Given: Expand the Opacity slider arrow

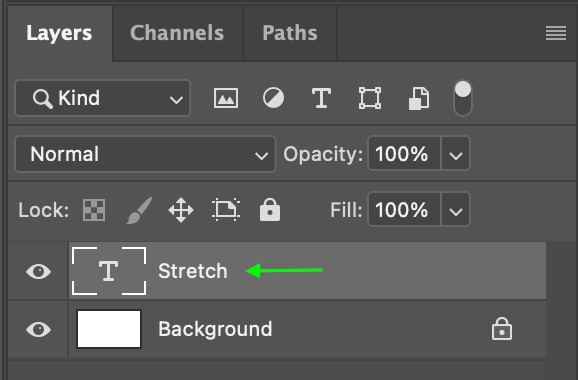Looking at the screenshot, I should pos(456,154).
